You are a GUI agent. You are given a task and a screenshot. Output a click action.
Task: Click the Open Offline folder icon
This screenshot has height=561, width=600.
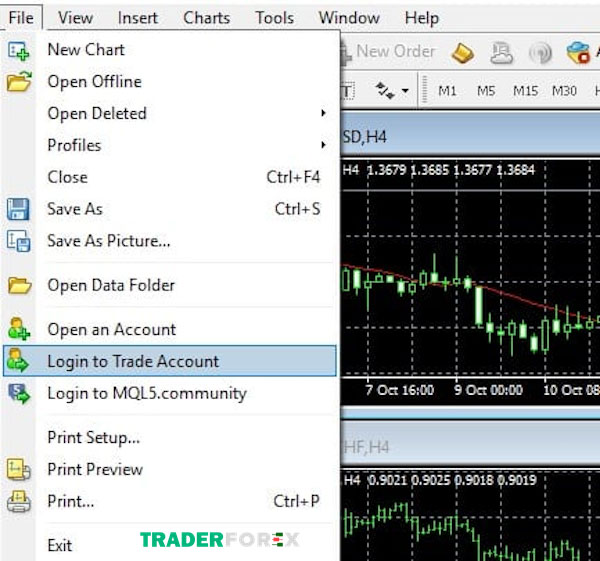[x=19, y=81]
